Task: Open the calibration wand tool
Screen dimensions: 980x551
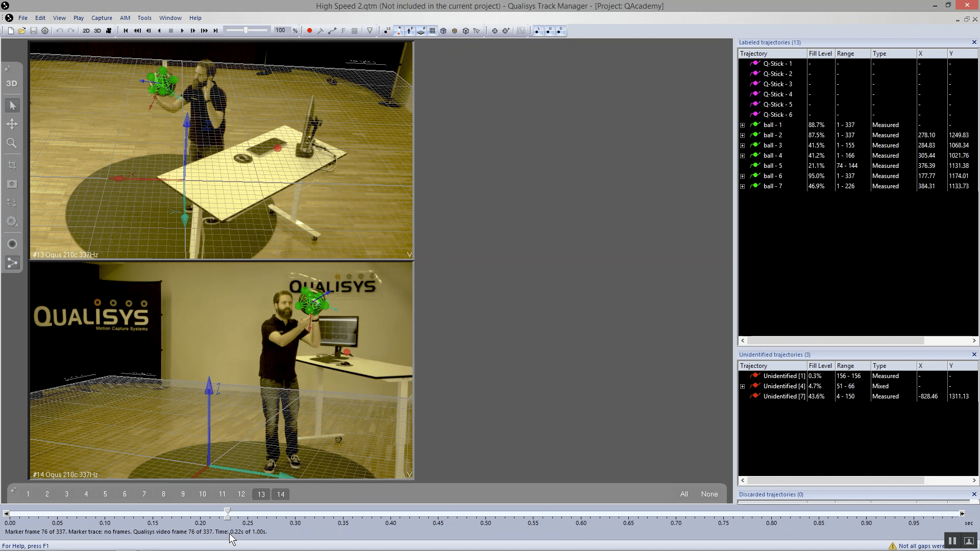Action: point(321,31)
